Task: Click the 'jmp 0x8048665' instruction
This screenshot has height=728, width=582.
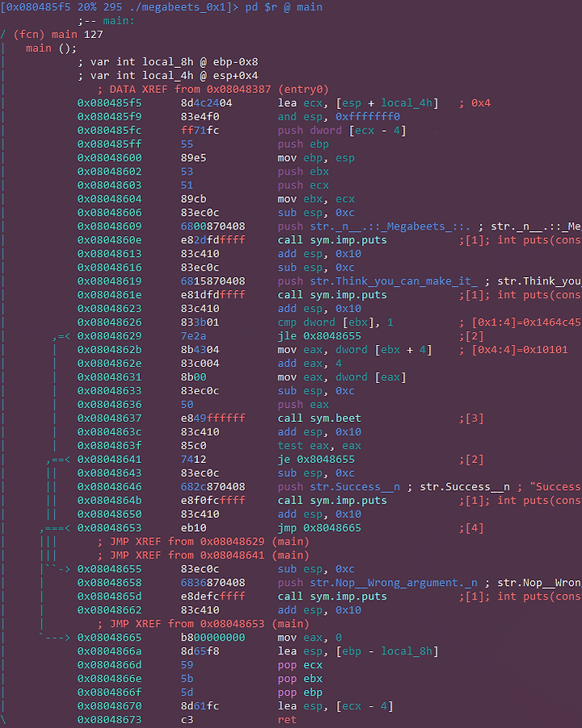Action: [x=319, y=528]
